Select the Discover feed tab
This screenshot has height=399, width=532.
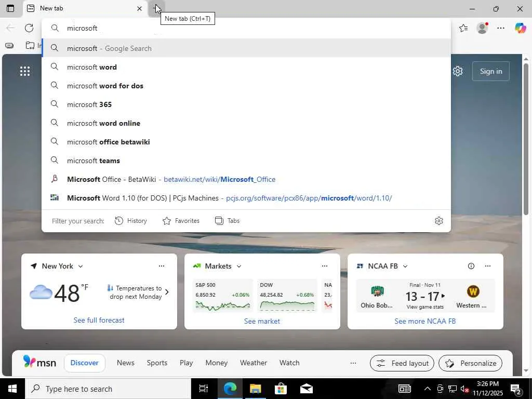(x=85, y=363)
